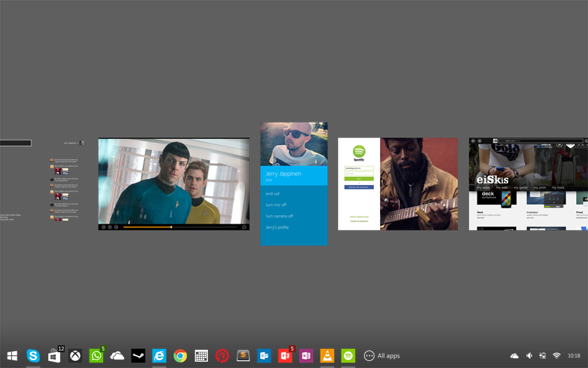Open Skype from the taskbar
588x368 pixels.
(33, 355)
